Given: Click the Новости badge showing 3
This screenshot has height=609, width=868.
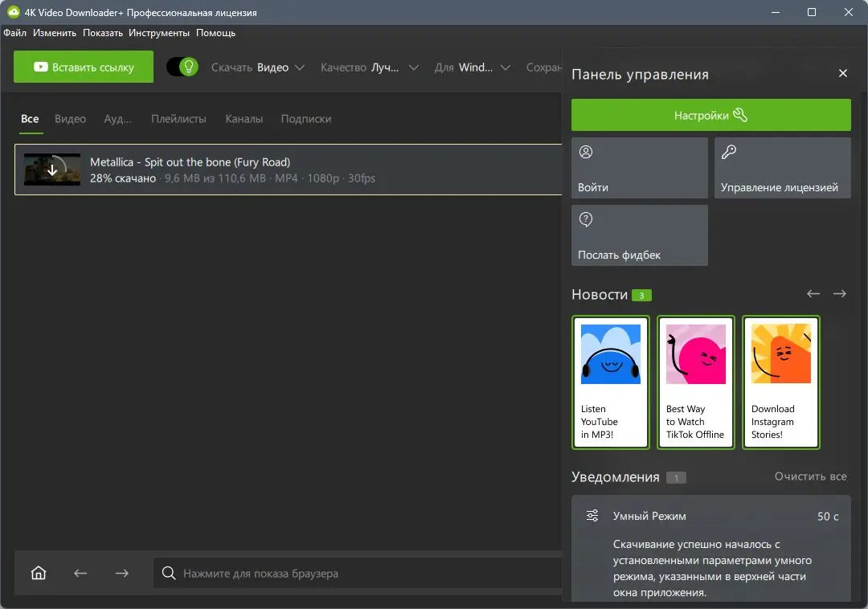Looking at the screenshot, I should (641, 296).
